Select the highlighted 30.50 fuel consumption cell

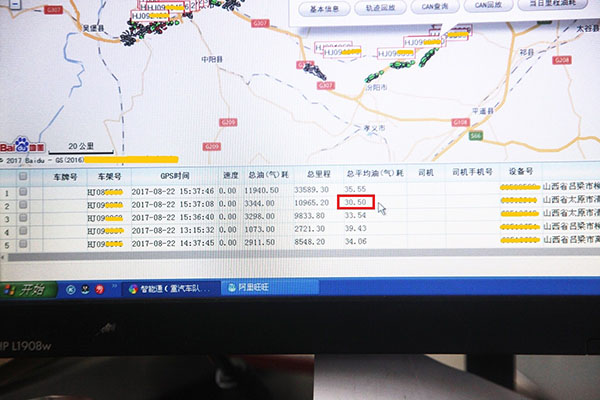tap(356, 202)
